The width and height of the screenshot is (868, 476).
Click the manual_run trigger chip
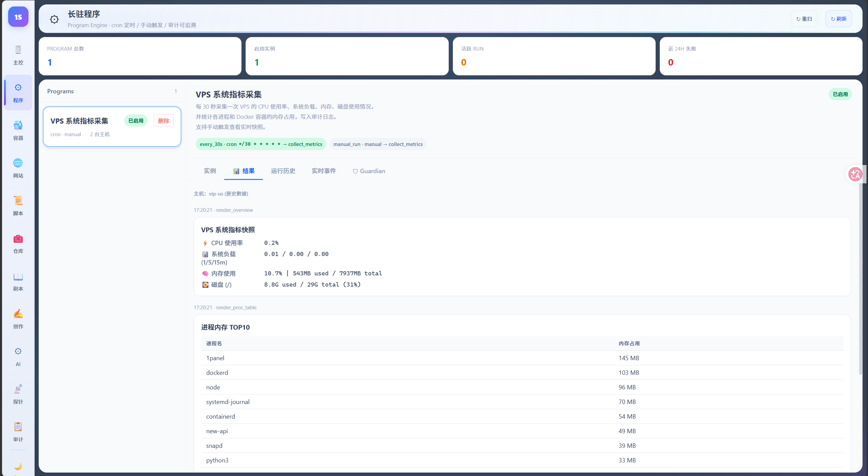point(378,144)
